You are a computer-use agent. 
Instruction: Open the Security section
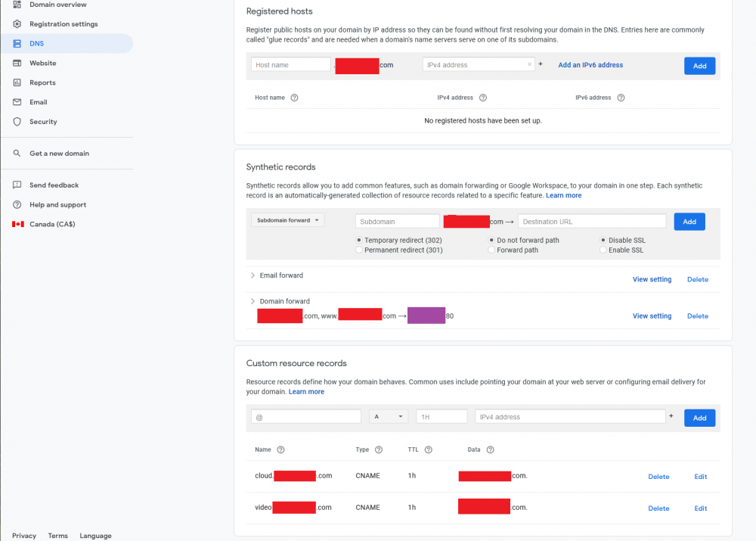point(43,122)
